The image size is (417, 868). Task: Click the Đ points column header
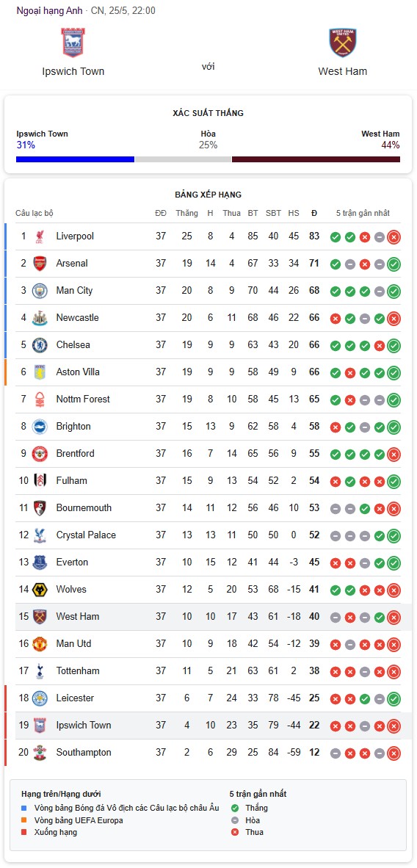[x=314, y=213]
